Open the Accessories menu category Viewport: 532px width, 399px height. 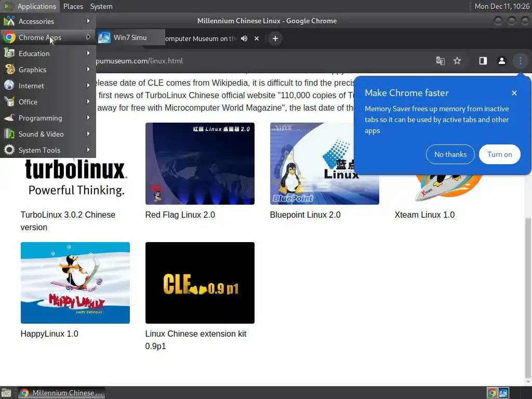point(48,21)
